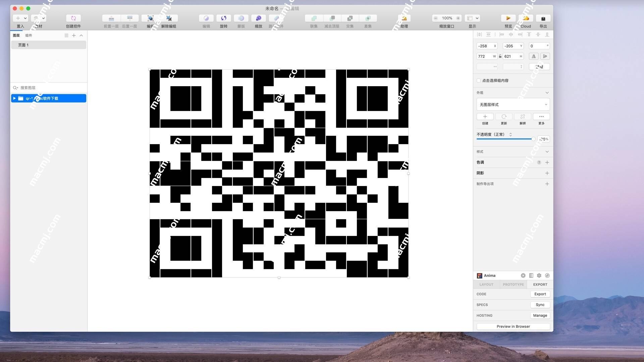Image resolution: width=644 pixels, height=362 pixels.
Task: Click the page list view icon
Action: [x=66, y=36]
